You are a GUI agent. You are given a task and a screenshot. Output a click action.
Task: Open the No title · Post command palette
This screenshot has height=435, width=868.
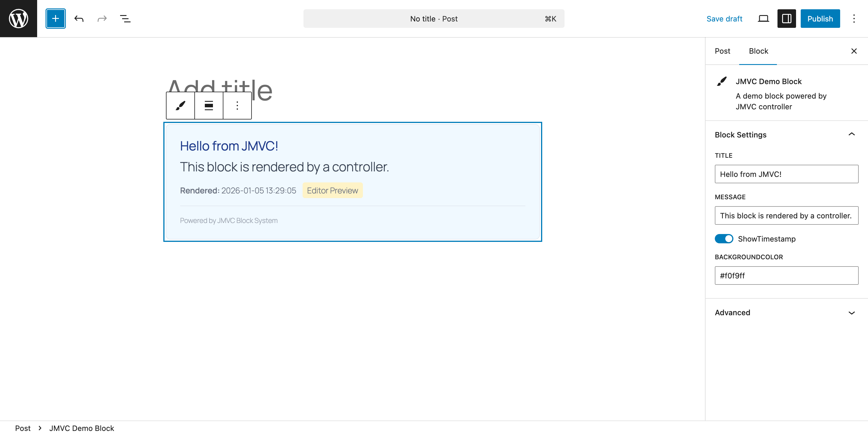pyautogui.click(x=434, y=19)
